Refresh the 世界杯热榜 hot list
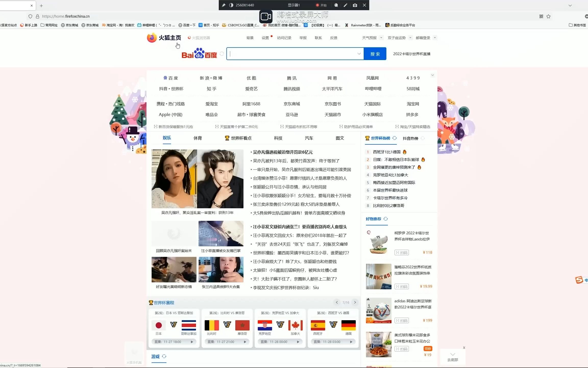Image resolution: width=588 pixels, height=368 pixels. (x=395, y=138)
